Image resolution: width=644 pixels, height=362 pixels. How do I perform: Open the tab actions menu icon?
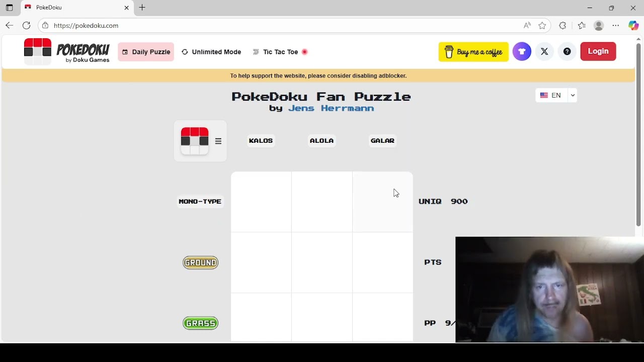[x=9, y=8]
